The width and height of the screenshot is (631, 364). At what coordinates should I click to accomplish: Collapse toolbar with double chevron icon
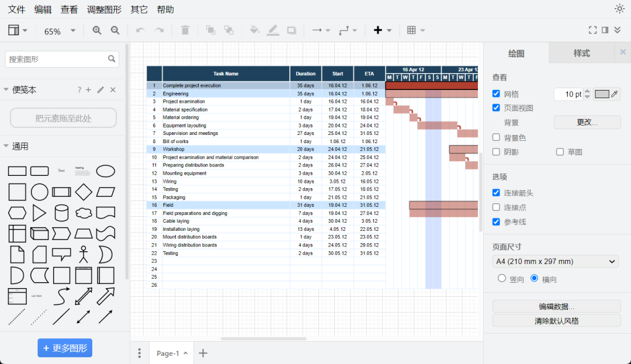pyautogui.click(x=618, y=30)
